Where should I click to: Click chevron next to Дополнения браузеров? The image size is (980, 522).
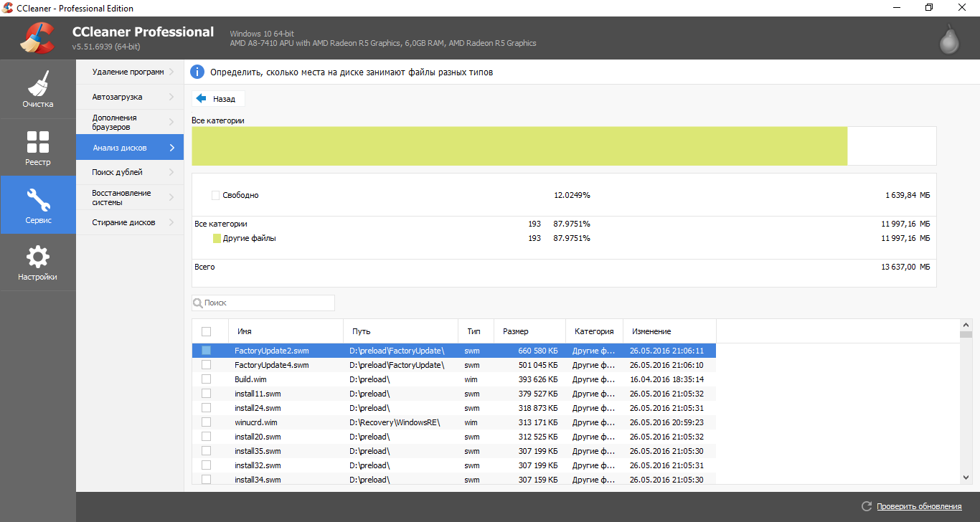coord(171,122)
